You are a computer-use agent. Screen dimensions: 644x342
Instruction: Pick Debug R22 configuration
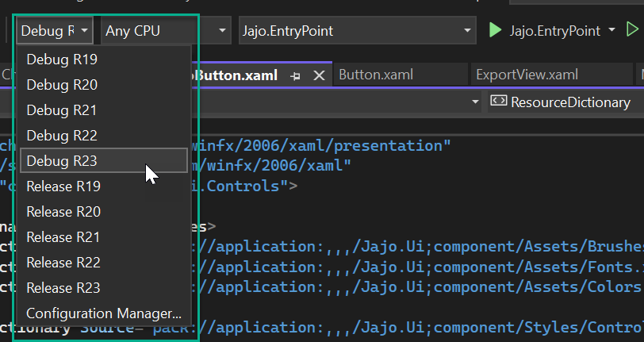(x=103, y=136)
